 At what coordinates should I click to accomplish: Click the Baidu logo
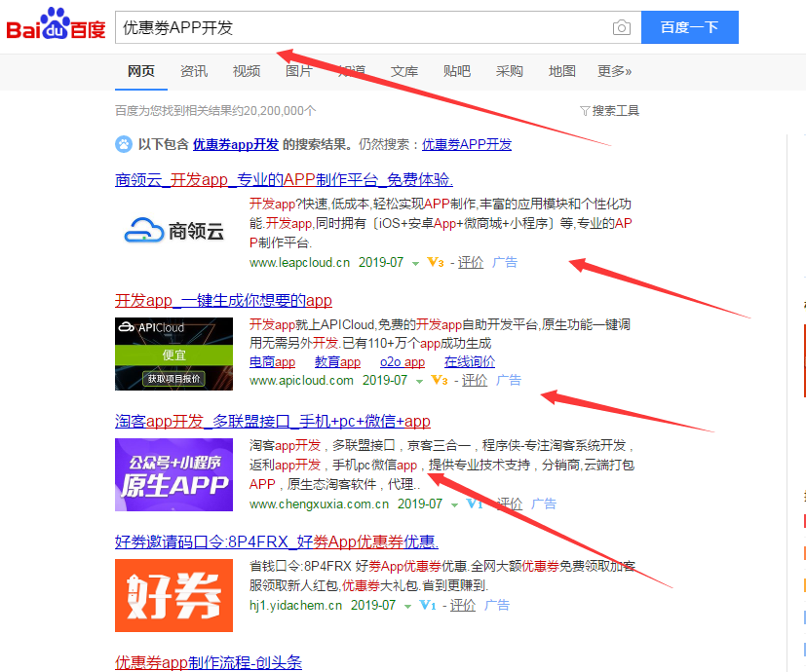point(56,24)
